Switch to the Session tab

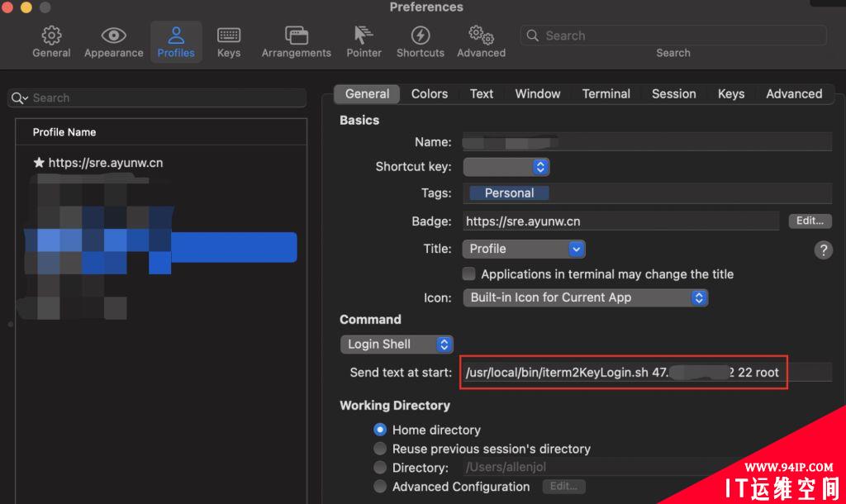pos(674,94)
